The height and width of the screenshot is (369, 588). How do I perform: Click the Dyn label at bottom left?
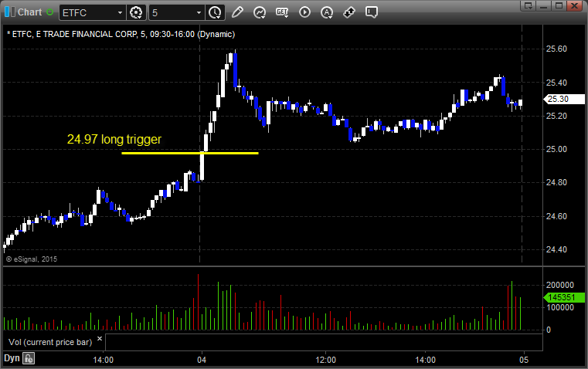click(12, 358)
